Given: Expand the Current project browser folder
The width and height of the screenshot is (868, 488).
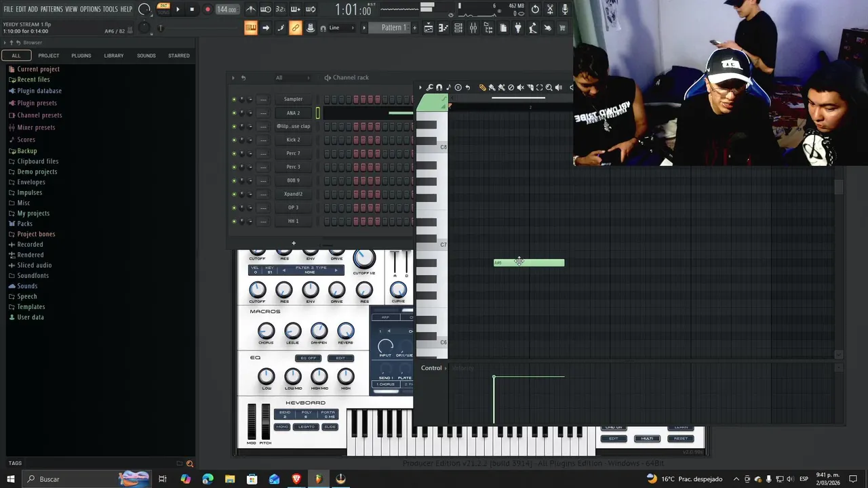Looking at the screenshot, I should 38,69.
